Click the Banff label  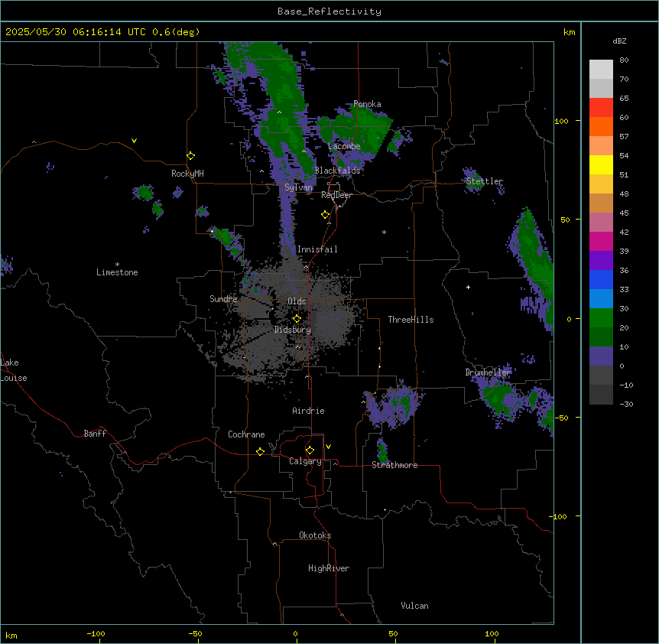tap(95, 434)
